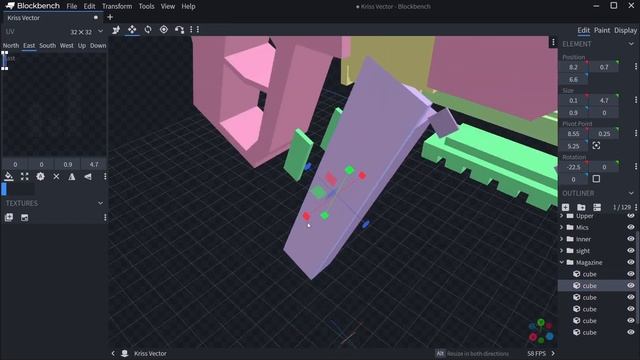Image resolution: width=640 pixels, height=360 pixels.
Task: Open a new project tab with plus
Action: (110, 17)
